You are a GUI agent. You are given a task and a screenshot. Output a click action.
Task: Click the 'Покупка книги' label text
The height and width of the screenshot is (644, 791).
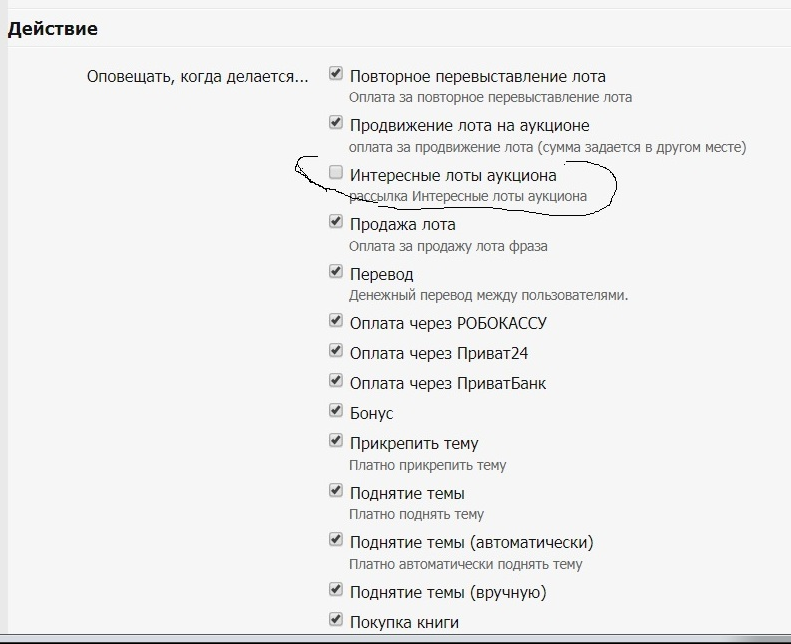click(404, 622)
